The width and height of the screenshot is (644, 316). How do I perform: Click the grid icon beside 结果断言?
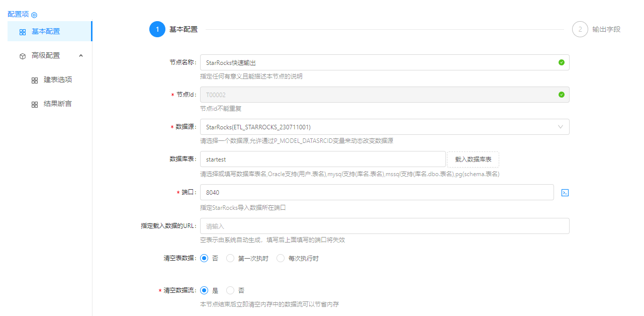[x=35, y=104]
